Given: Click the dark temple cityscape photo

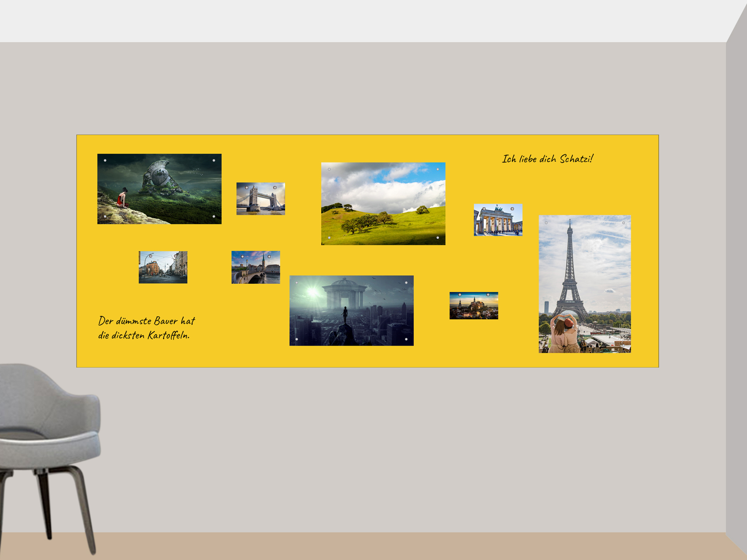Looking at the screenshot, I should [x=351, y=311].
